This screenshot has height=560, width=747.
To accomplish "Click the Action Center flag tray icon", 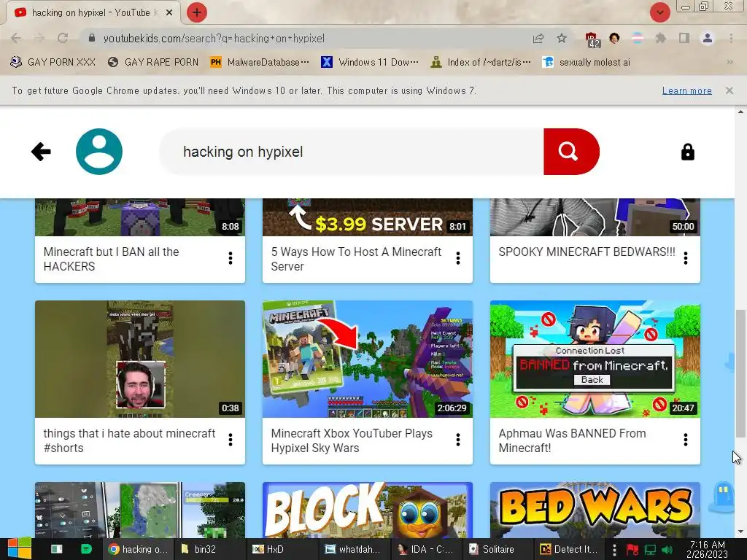I will point(632,550).
